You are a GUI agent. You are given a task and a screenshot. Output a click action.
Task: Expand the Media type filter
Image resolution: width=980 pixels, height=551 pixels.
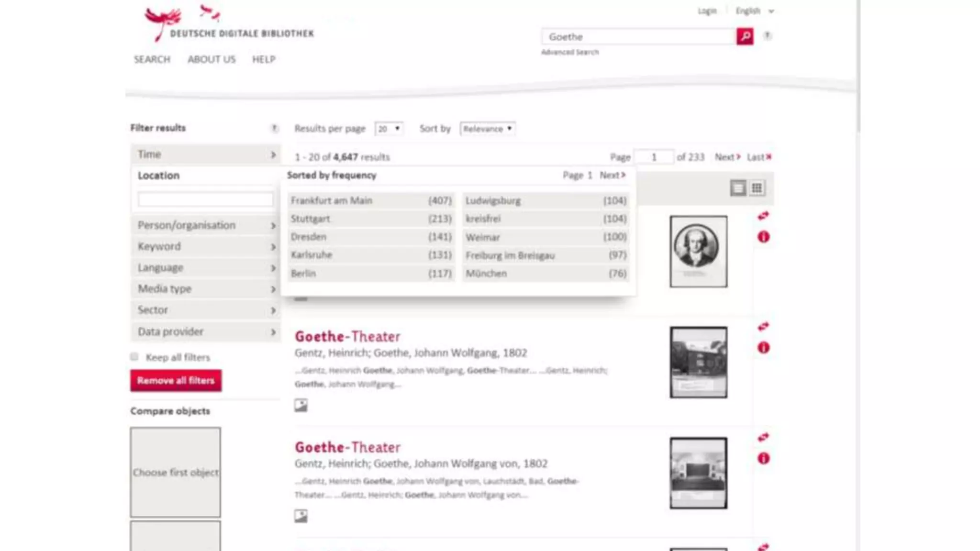click(206, 289)
